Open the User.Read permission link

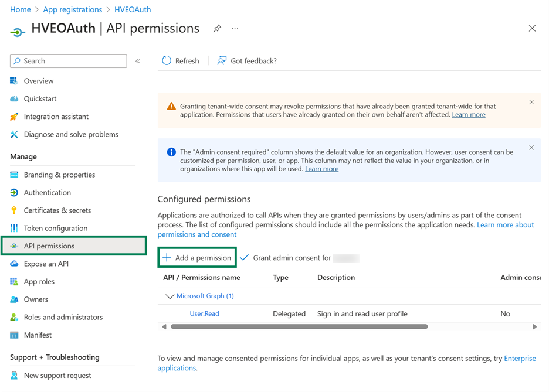point(205,313)
